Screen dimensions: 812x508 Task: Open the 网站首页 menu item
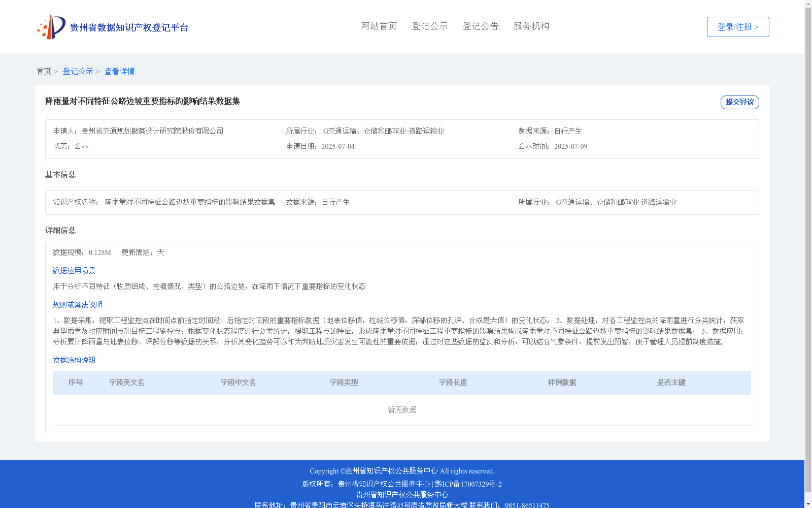click(x=379, y=26)
